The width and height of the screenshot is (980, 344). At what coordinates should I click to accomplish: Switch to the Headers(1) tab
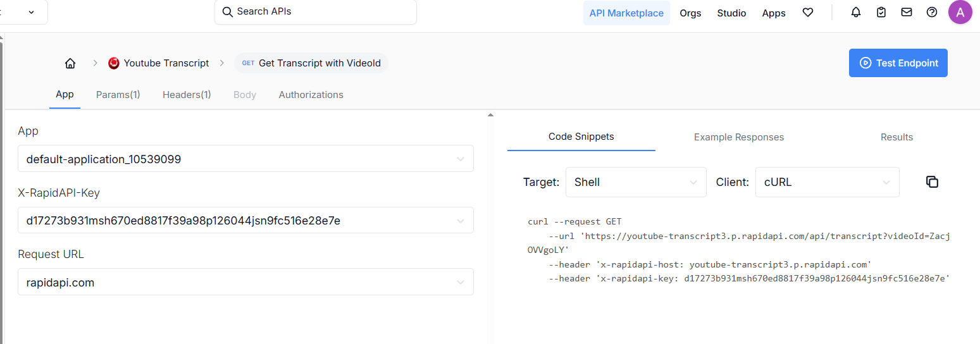click(187, 95)
